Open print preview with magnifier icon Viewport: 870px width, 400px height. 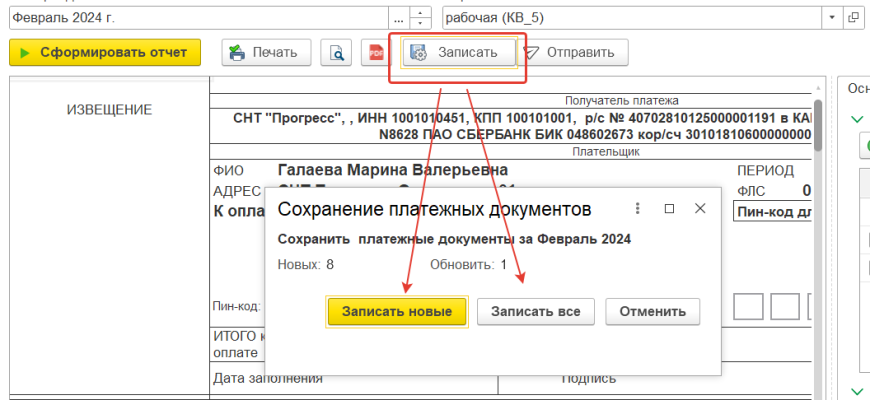(336, 53)
